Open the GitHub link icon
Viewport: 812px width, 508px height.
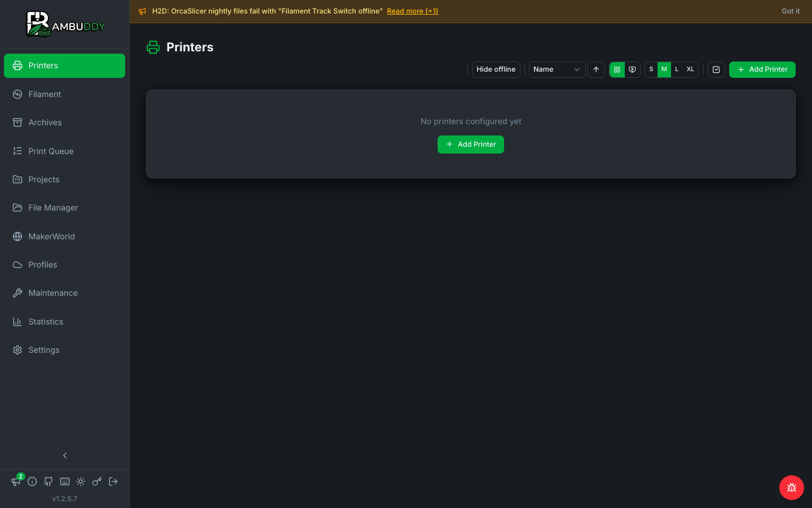click(48, 481)
